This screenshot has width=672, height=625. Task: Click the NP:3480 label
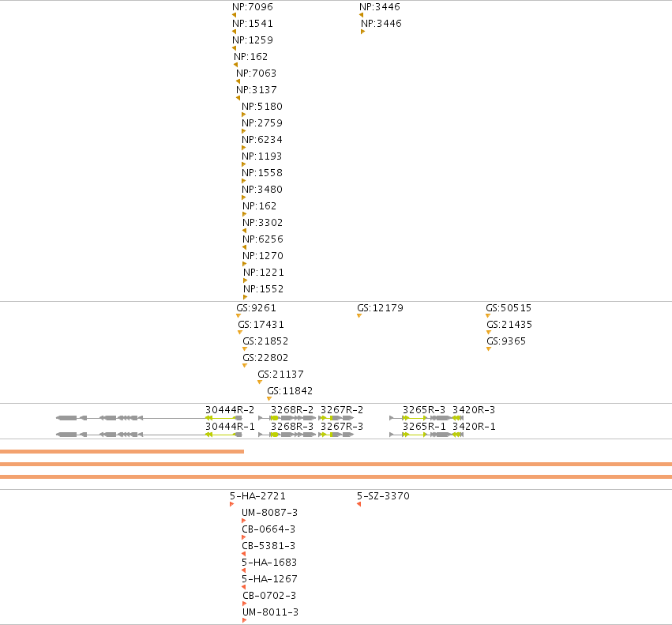(x=262, y=190)
